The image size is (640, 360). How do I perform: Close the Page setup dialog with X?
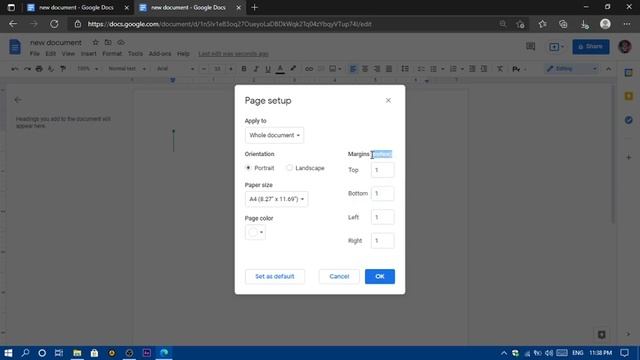click(x=388, y=100)
